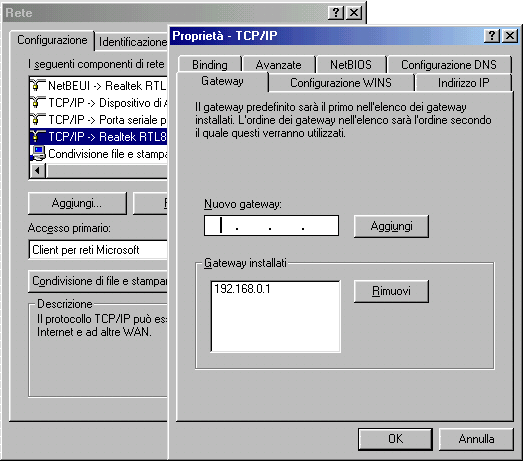Click the left arrow of components scrollbar
This screenshot has width=523, height=461.
click(38, 171)
